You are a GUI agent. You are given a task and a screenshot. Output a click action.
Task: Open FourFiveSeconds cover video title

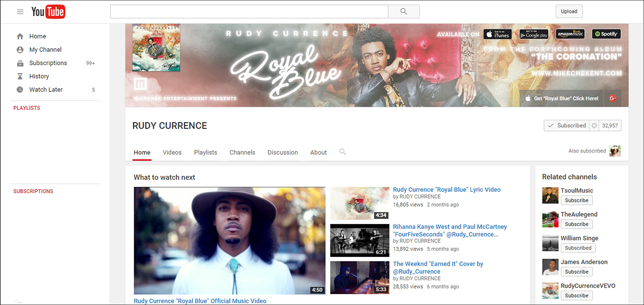click(450, 231)
